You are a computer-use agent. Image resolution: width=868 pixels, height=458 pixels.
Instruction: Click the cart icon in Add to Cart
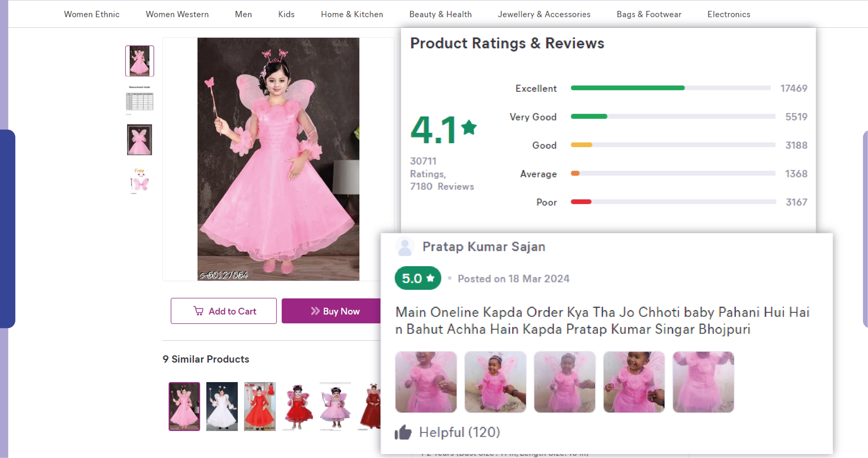coord(199,311)
